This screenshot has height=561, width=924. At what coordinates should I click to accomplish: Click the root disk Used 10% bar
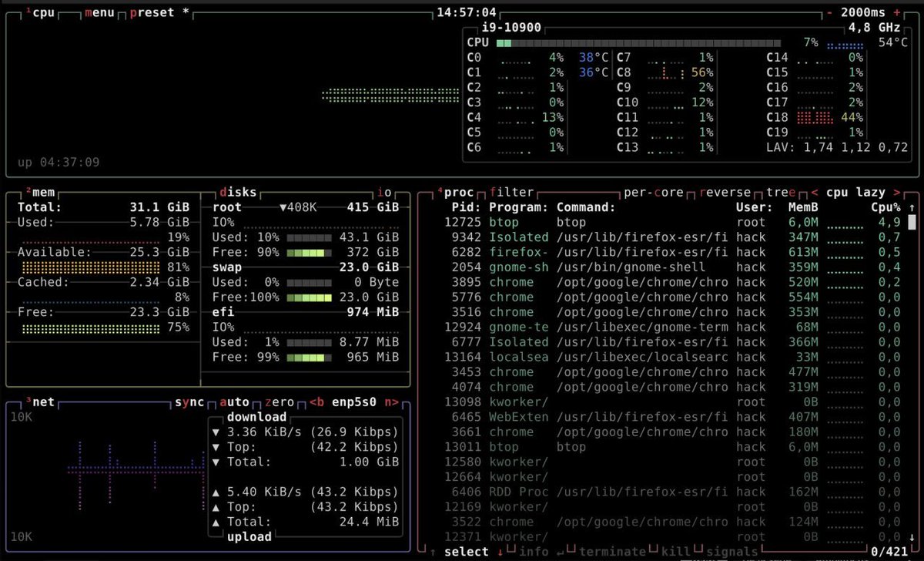click(x=310, y=237)
